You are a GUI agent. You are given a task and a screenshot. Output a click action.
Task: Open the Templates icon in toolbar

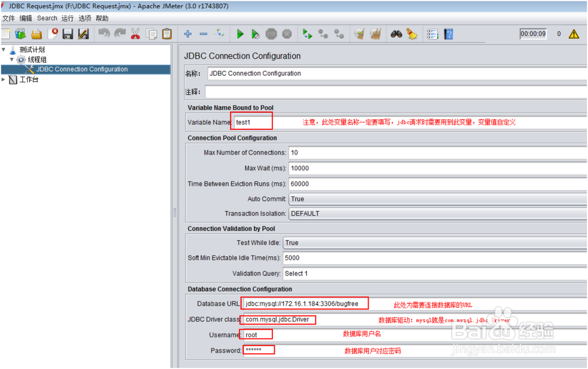tap(20, 34)
